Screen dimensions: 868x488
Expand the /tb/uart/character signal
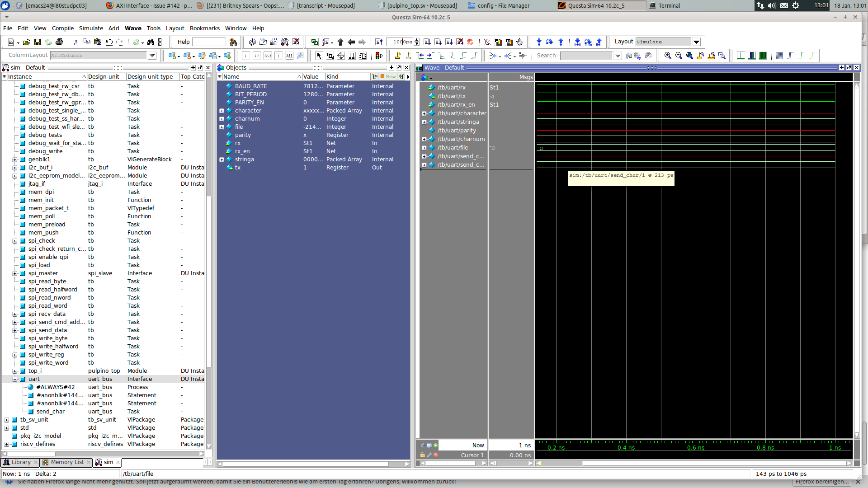pos(424,113)
